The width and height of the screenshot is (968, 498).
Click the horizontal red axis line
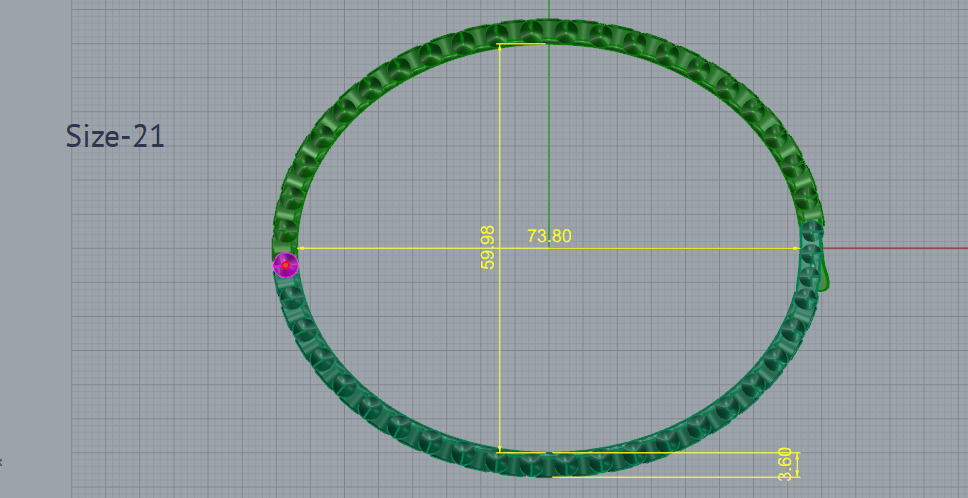coord(895,248)
